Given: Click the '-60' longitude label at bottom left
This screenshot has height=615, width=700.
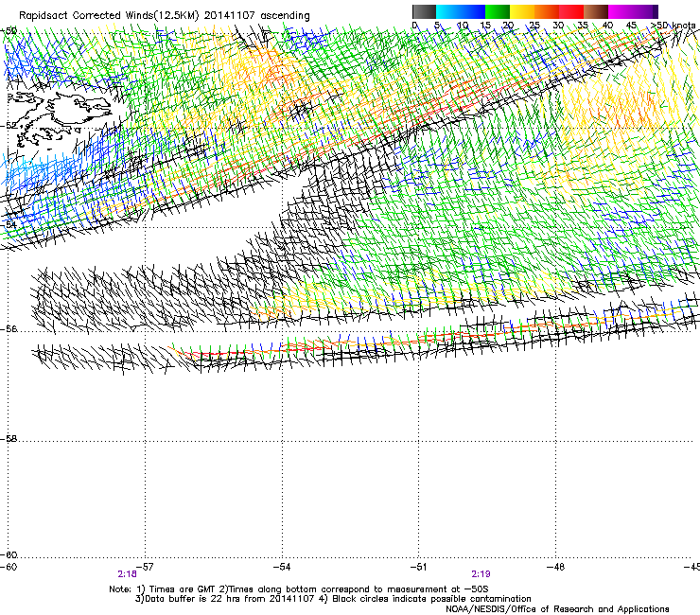Looking at the screenshot, I should point(9,567).
